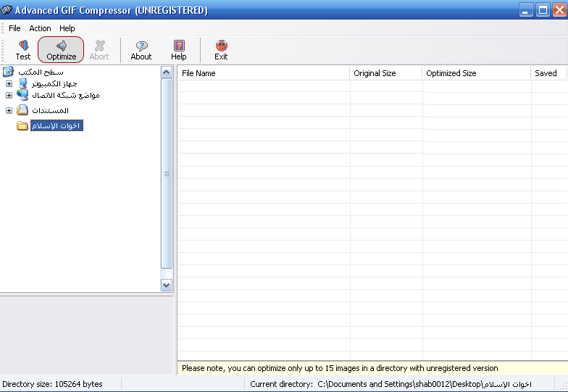
Task: Click the 'Current directory' path in status bar
Action: (x=391, y=384)
